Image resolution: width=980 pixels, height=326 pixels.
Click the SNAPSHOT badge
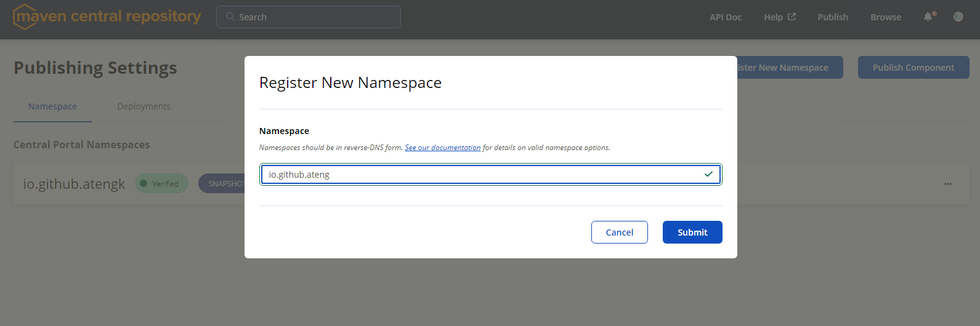pos(223,183)
